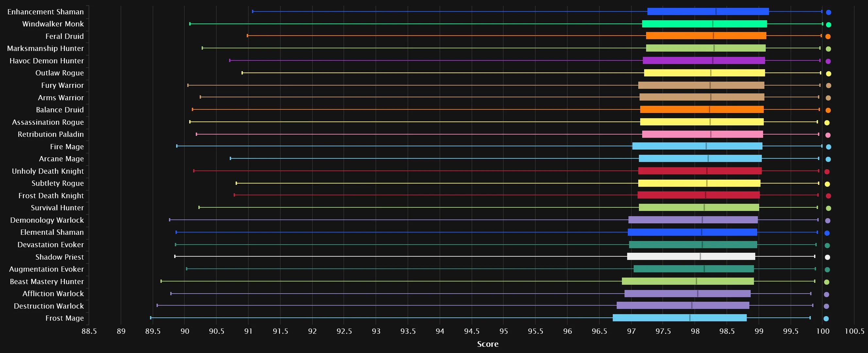Select the Havoc Demon Hunter axis label
This screenshot has width=868, height=353.
tap(46, 61)
